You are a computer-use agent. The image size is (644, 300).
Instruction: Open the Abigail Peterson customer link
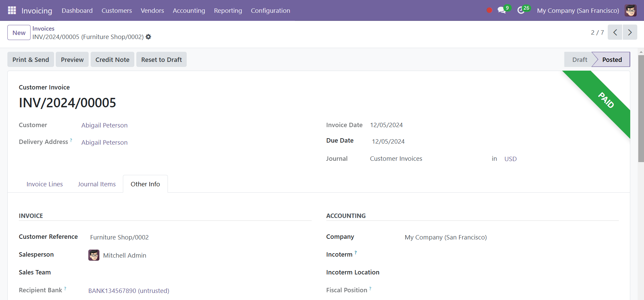(104, 125)
